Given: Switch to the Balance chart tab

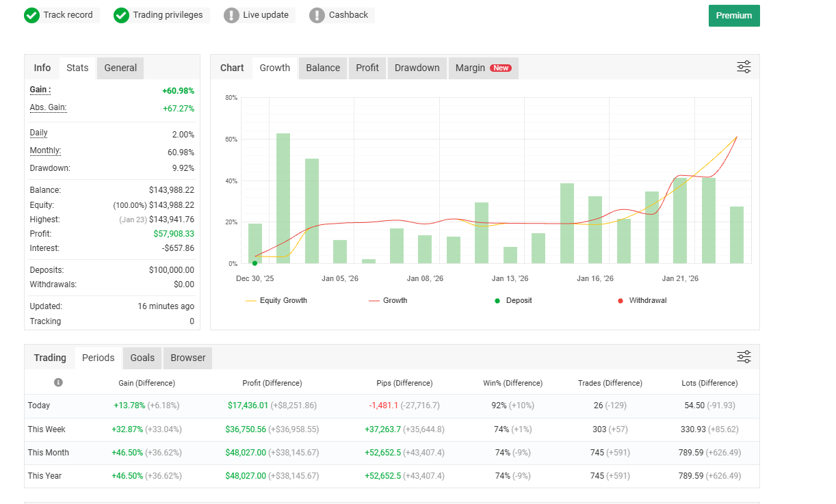Looking at the screenshot, I should click(323, 68).
